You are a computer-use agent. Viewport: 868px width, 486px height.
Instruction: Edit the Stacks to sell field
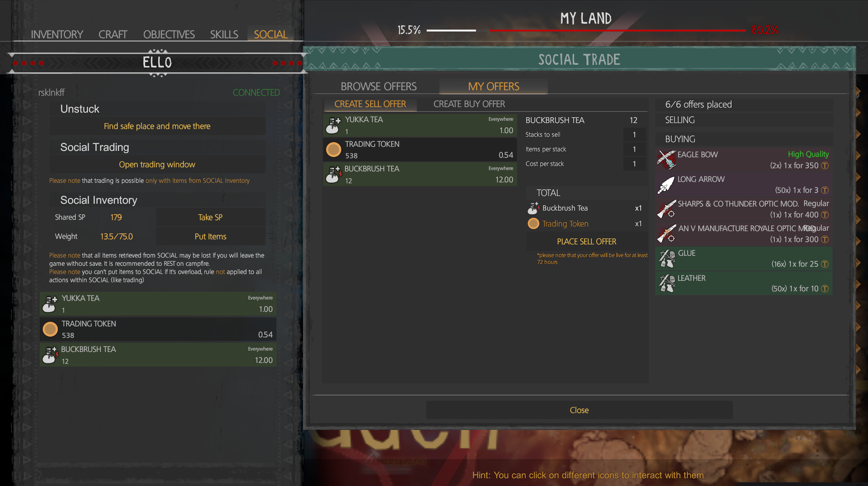(x=634, y=134)
